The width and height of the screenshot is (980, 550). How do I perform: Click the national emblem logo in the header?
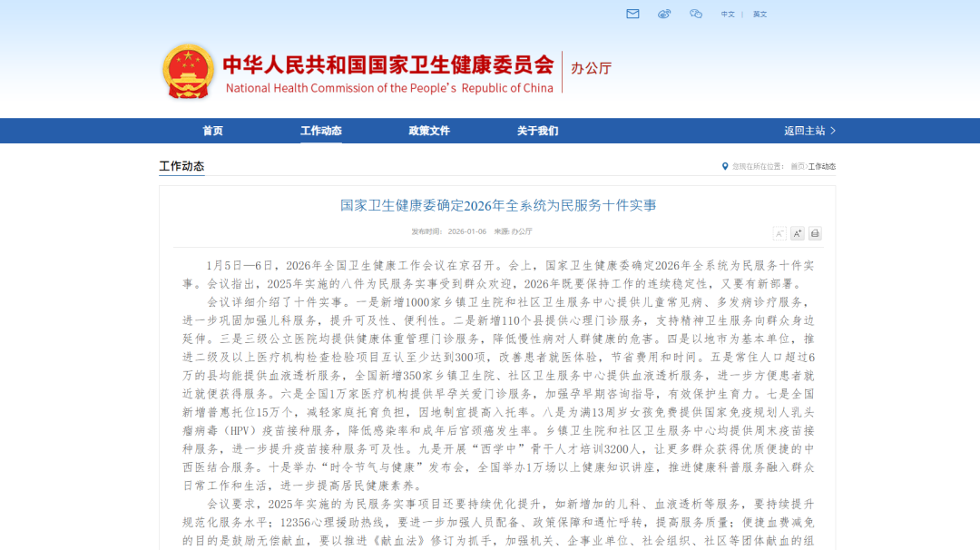coord(188,68)
